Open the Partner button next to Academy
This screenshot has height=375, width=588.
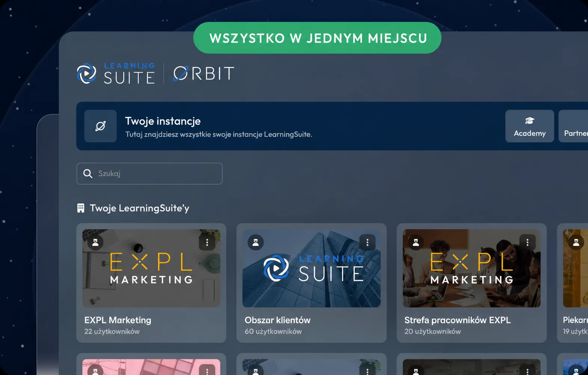tap(573, 126)
